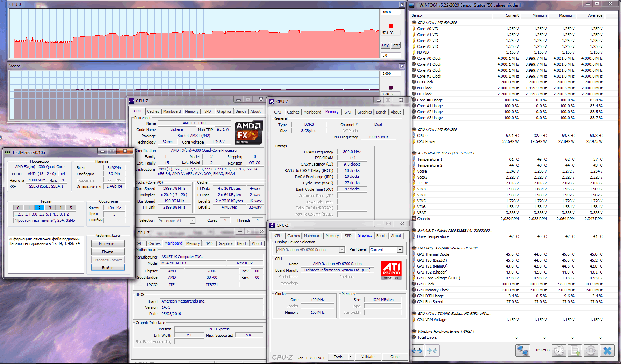The height and width of the screenshot is (364, 621).
Task: Click HWiNFO expand sensor window arrows icon
Action: (417, 350)
